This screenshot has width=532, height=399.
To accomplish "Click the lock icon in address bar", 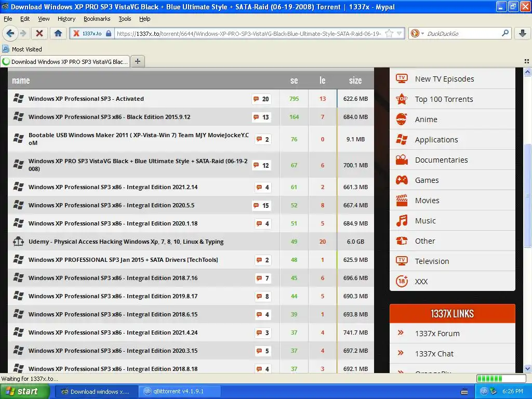I will point(109,33).
